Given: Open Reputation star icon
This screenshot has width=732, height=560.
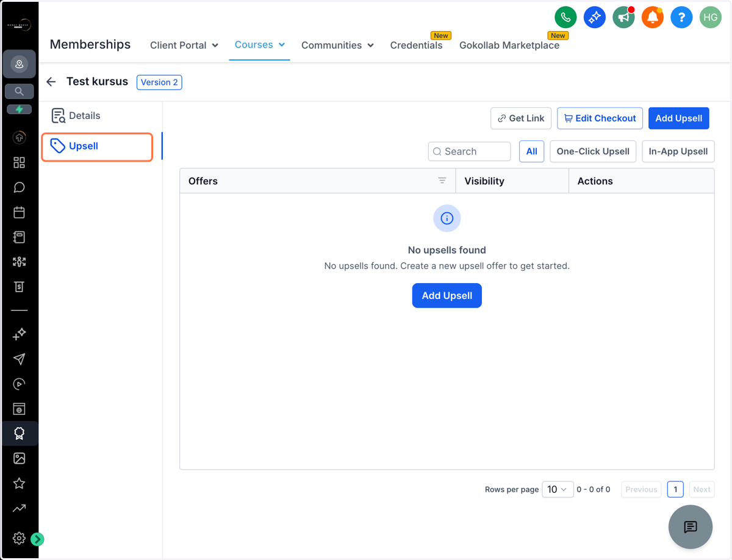Looking at the screenshot, I should (19, 483).
